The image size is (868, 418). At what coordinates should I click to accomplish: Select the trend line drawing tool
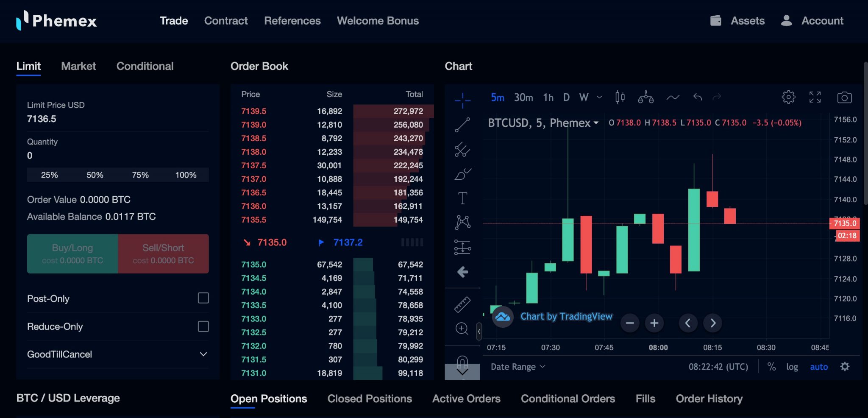pyautogui.click(x=462, y=124)
